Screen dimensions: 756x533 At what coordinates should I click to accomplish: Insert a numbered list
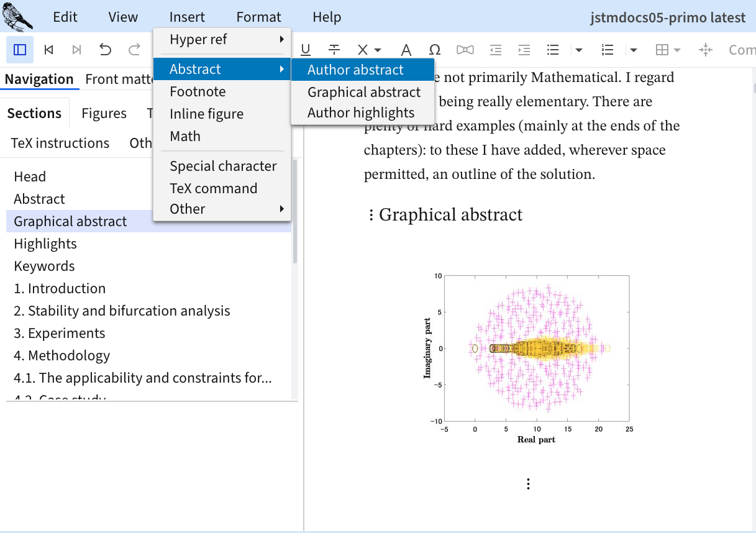click(x=608, y=50)
